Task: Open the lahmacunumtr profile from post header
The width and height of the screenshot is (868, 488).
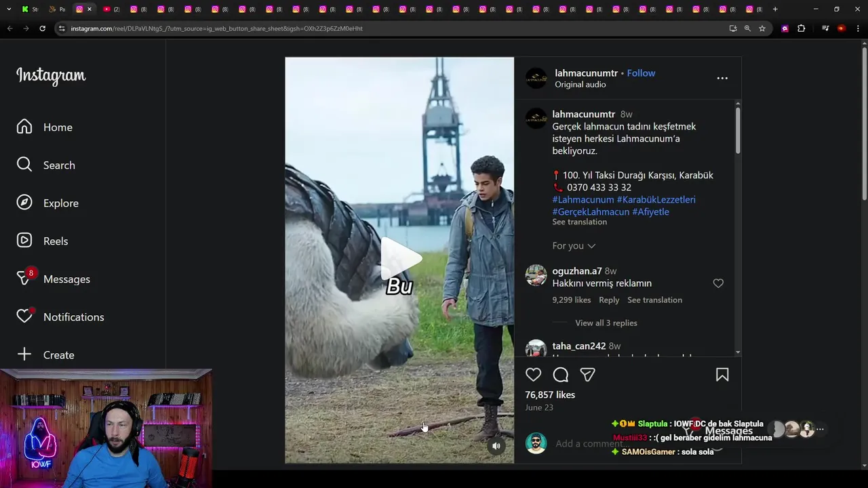Action: 586,73
